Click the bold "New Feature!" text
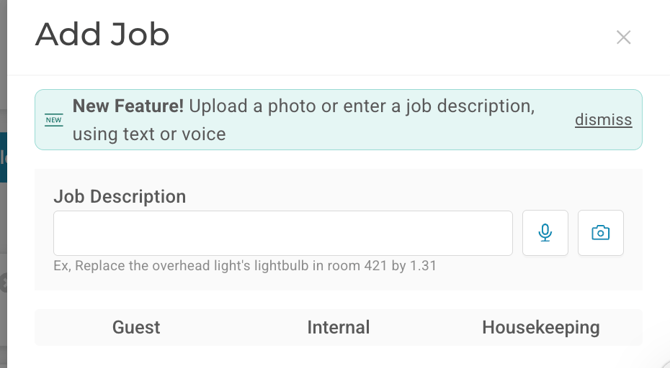The image size is (670, 368). tap(128, 106)
